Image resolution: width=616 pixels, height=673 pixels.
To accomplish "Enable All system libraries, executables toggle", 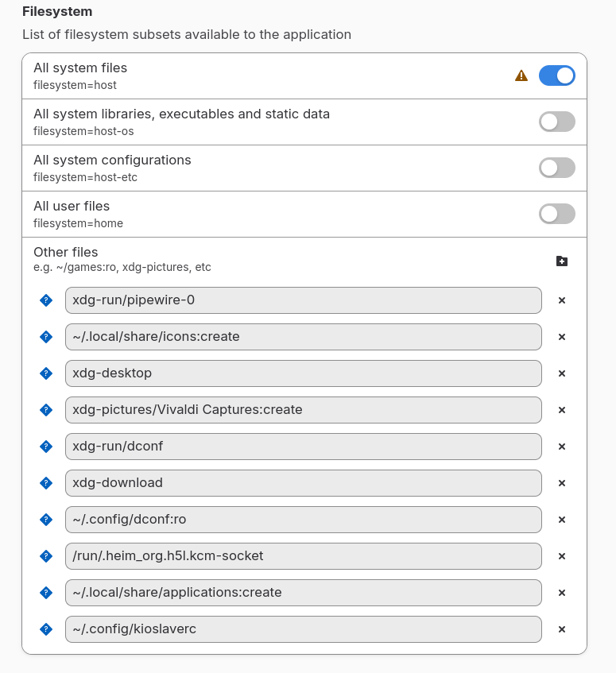I will click(556, 122).
